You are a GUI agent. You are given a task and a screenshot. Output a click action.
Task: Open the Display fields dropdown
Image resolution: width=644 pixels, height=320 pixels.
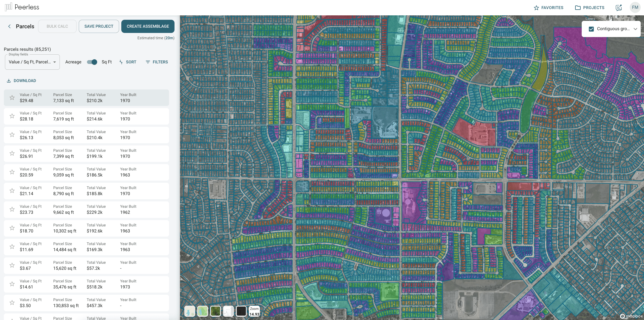click(32, 62)
